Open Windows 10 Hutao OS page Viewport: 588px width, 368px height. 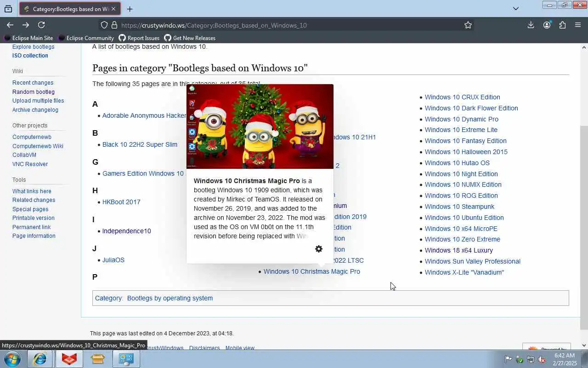point(457,163)
